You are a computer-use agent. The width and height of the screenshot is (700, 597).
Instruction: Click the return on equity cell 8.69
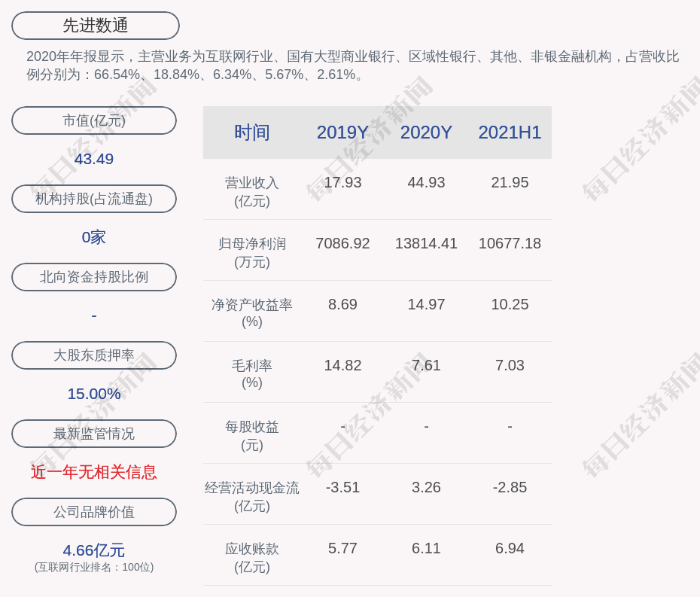pyautogui.click(x=342, y=305)
